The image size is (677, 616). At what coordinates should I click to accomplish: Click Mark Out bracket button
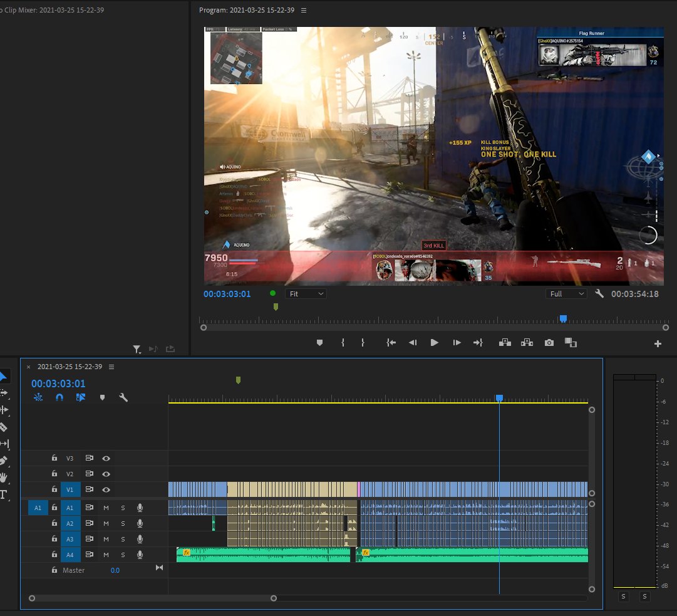click(363, 343)
